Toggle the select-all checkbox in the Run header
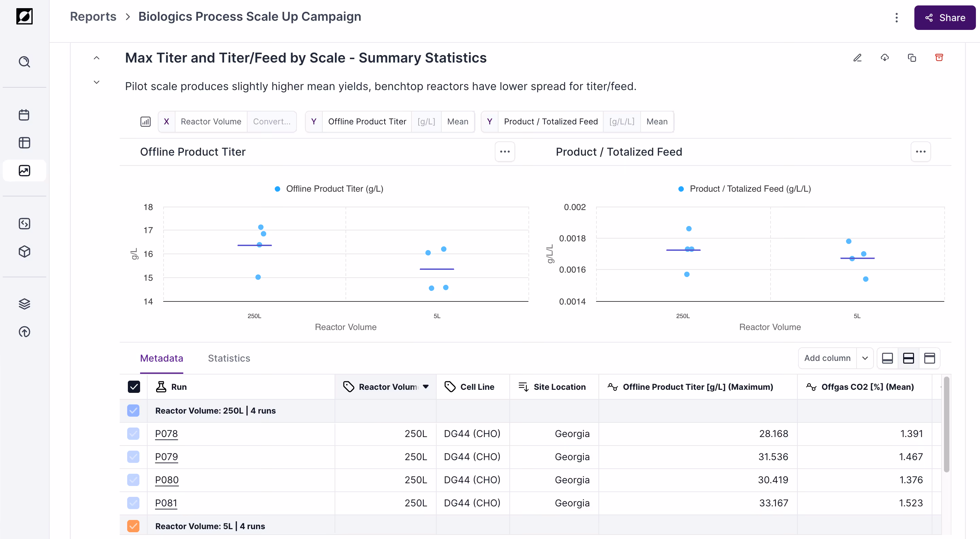 (134, 386)
